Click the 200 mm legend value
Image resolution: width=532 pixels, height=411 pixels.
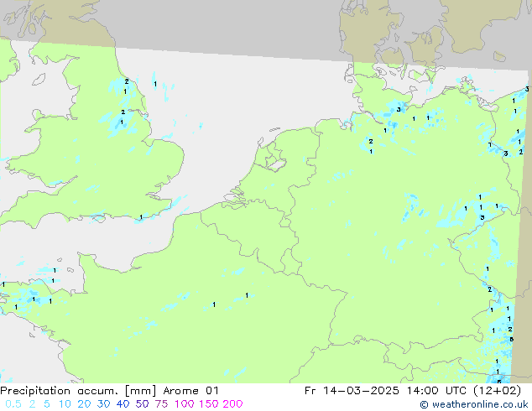click(232, 404)
